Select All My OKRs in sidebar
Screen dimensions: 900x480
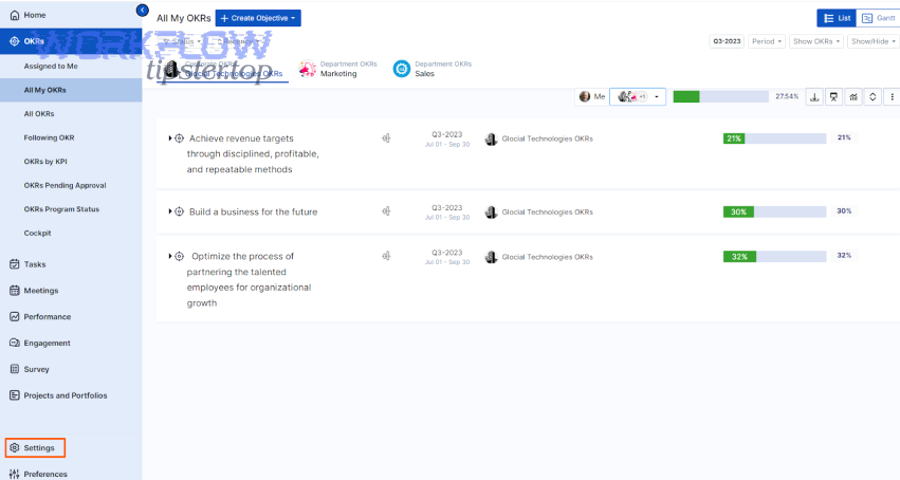tap(71, 90)
